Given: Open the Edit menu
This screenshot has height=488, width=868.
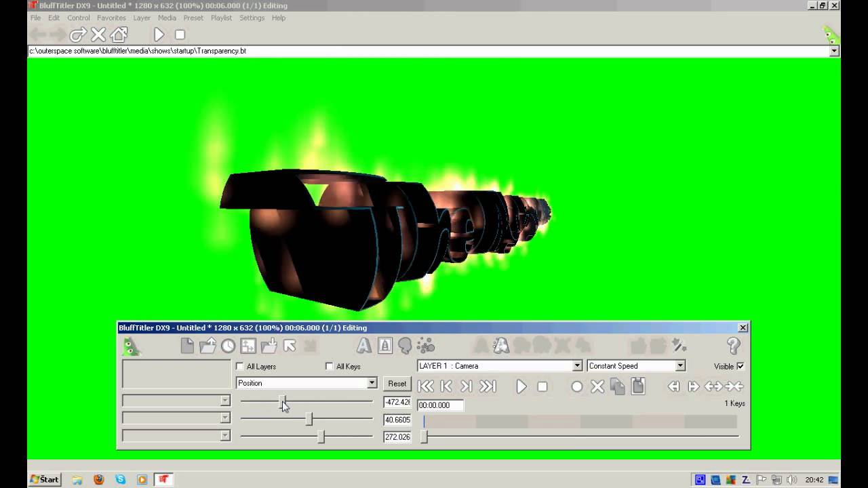Looking at the screenshot, I should click(x=54, y=18).
